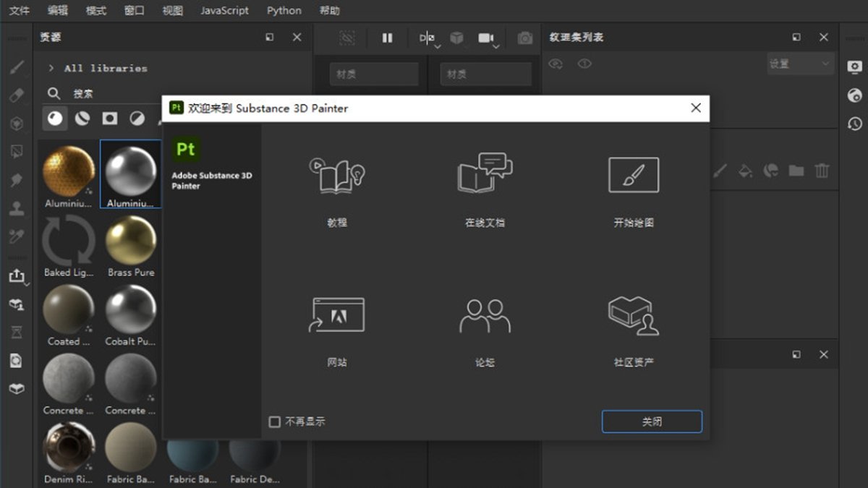Open the History clock icon
This screenshot has width=868, height=488.
click(855, 124)
